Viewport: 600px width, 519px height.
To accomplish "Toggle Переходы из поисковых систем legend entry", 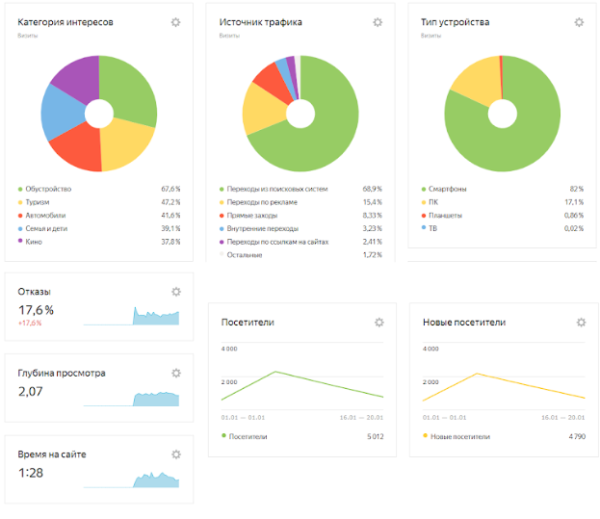I will (274, 188).
